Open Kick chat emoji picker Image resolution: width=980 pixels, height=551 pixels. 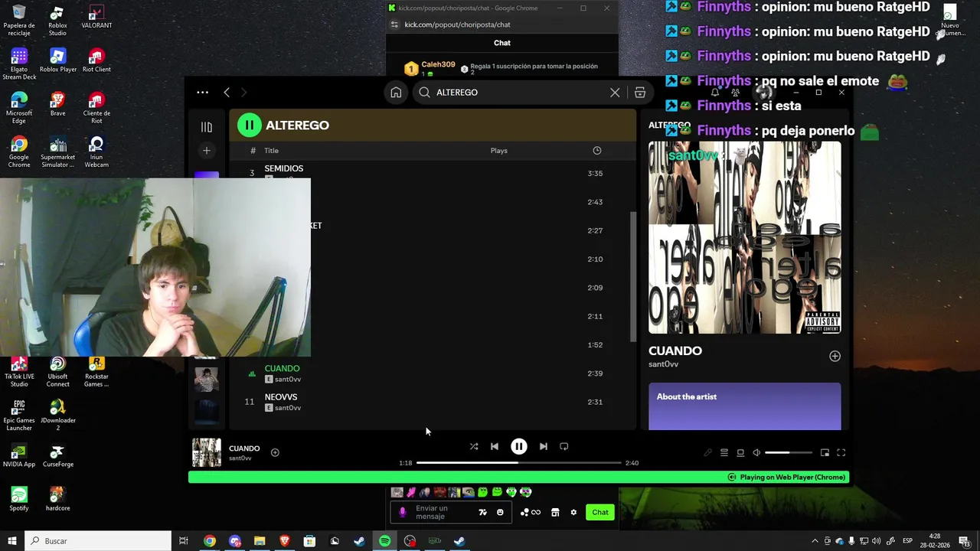tap(500, 512)
